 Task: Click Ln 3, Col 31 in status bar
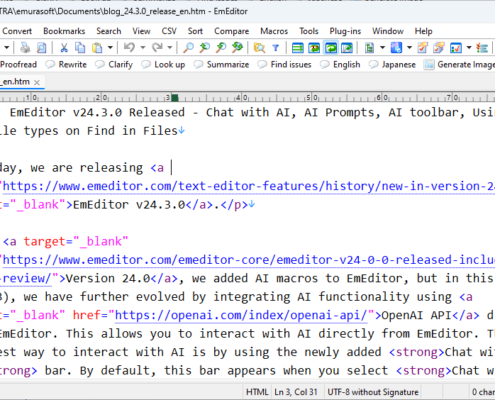296,392
